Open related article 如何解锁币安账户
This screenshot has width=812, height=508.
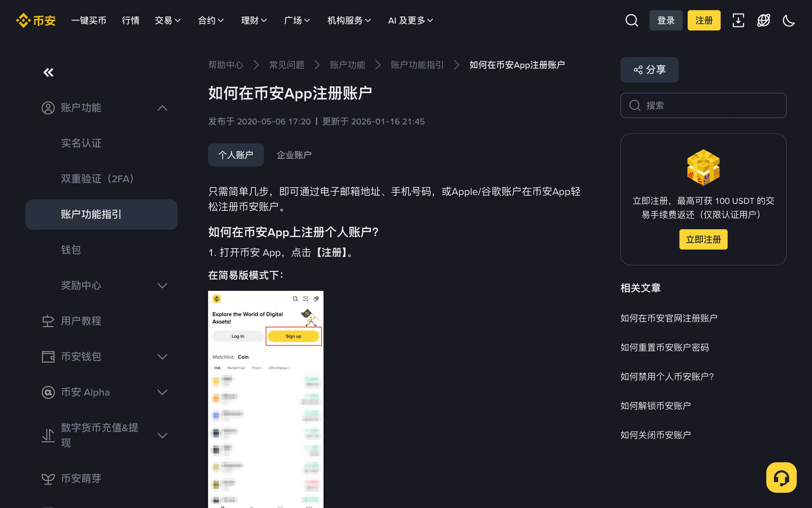(x=656, y=406)
